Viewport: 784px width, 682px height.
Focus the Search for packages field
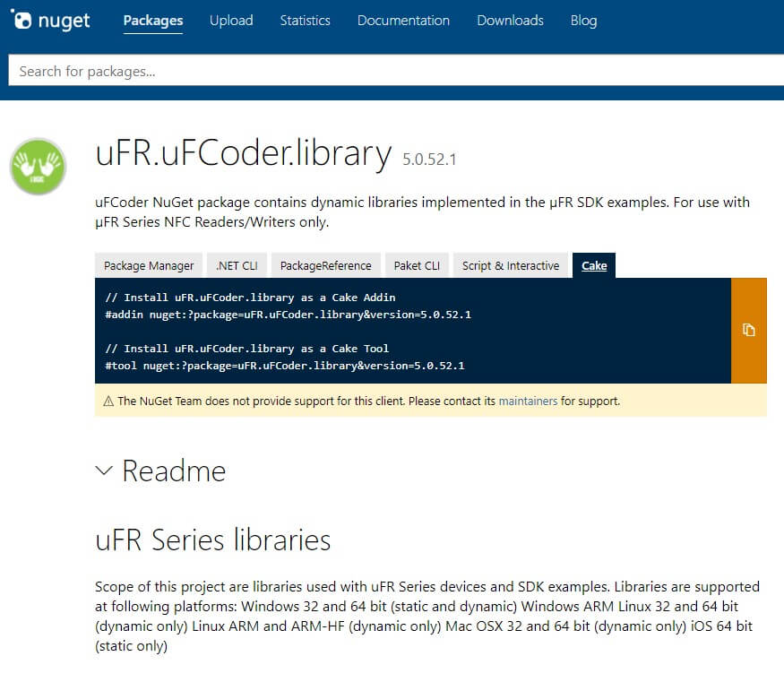click(x=396, y=71)
